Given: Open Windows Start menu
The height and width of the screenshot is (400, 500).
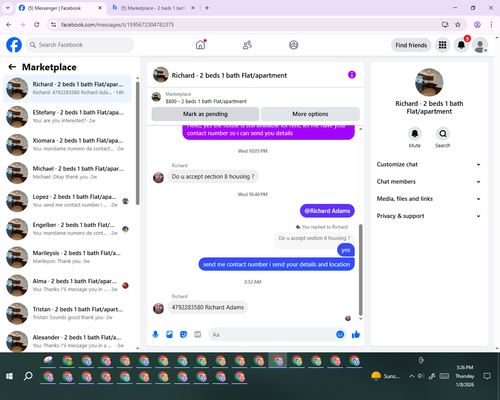Looking at the screenshot, I should pyautogui.click(x=9, y=376).
